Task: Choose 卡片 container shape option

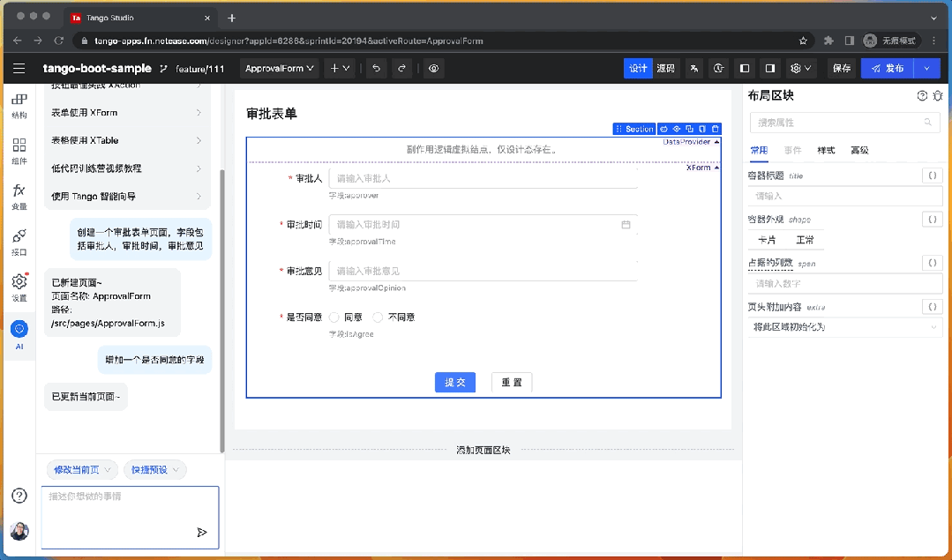Action: pos(767,240)
